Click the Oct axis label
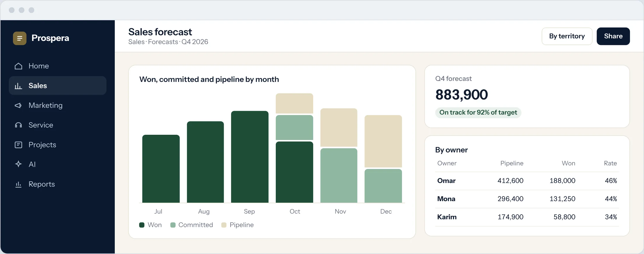Viewport: 644px width, 254px height. point(295,211)
